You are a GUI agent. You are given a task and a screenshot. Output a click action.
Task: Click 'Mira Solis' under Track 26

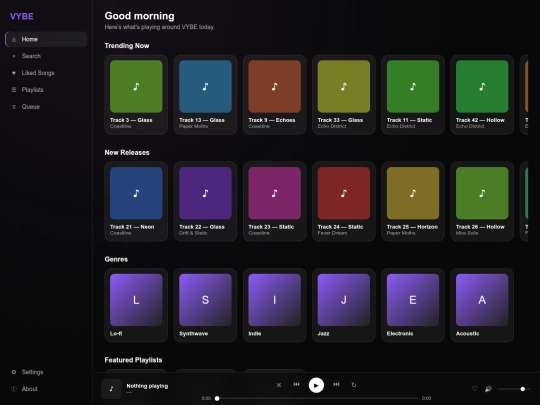(x=467, y=233)
